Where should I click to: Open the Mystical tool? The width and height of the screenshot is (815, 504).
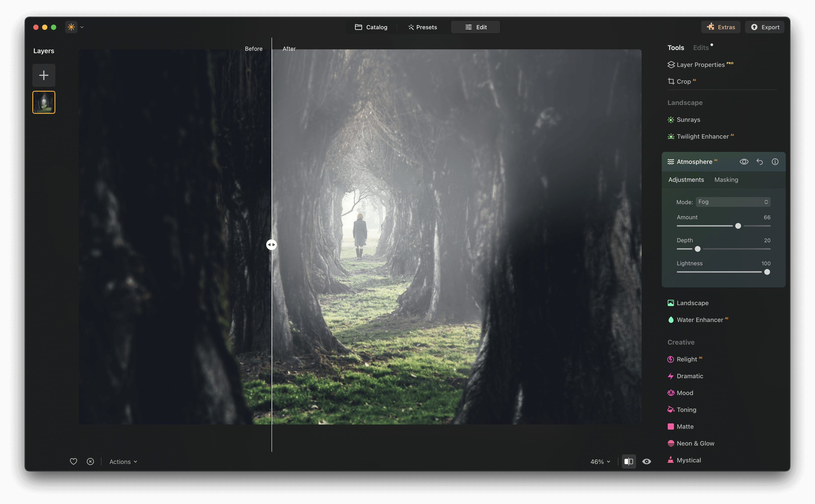[688, 460]
